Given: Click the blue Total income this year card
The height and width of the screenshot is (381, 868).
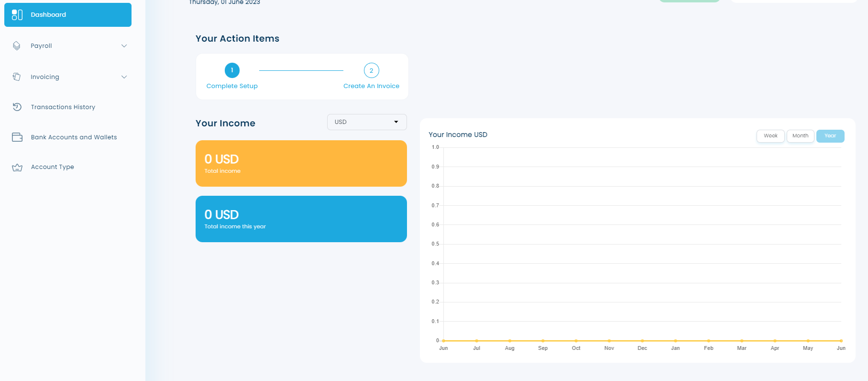Looking at the screenshot, I should 301,219.
